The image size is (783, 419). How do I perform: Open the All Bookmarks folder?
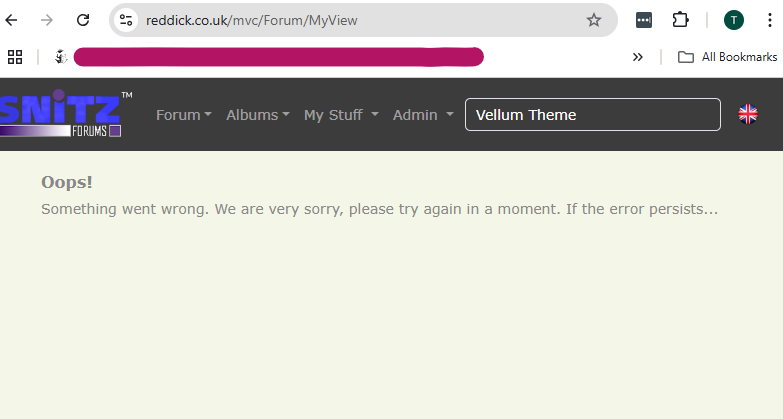(727, 57)
